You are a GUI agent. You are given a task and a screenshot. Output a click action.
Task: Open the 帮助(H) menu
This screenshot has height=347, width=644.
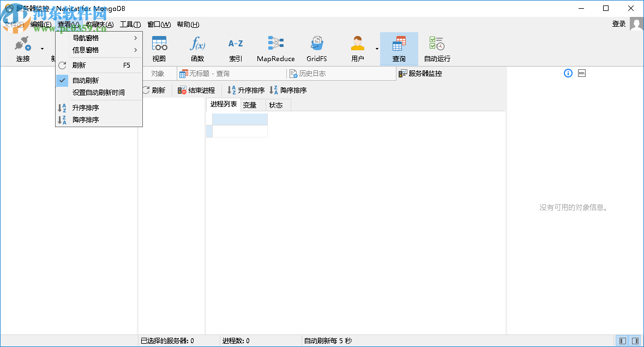click(188, 25)
